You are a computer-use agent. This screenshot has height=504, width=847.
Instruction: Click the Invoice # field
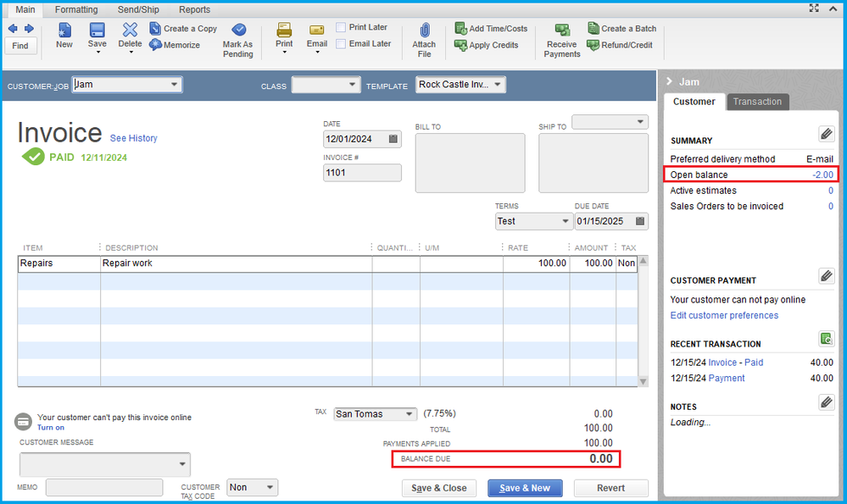point(362,173)
